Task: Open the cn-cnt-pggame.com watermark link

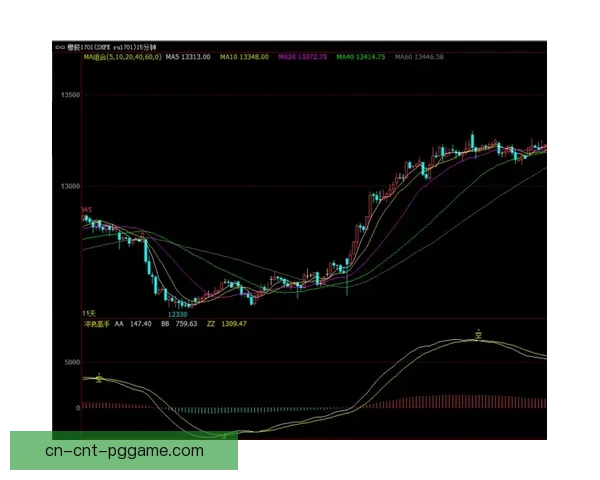Action: [x=124, y=450]
